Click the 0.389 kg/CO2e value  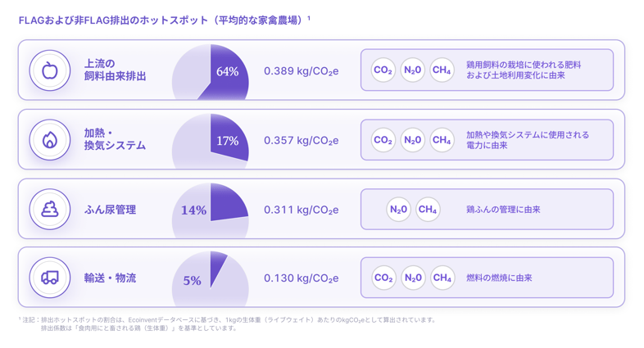[x=301, y=71]
